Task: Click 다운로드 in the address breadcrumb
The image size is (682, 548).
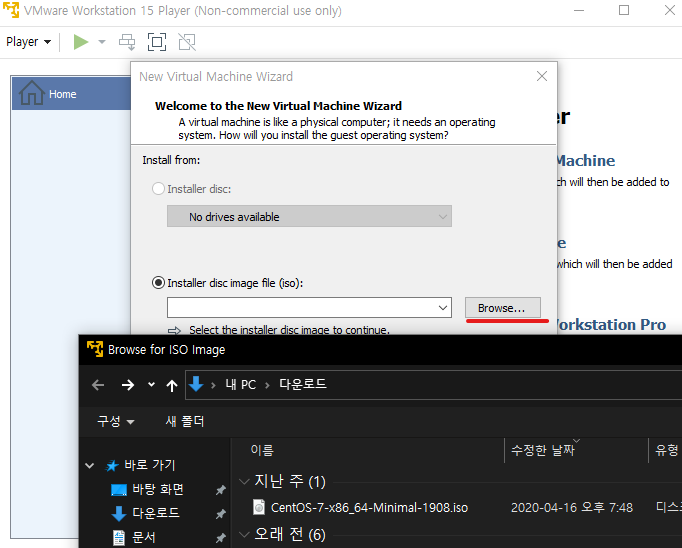Action: tap(303, 384)
